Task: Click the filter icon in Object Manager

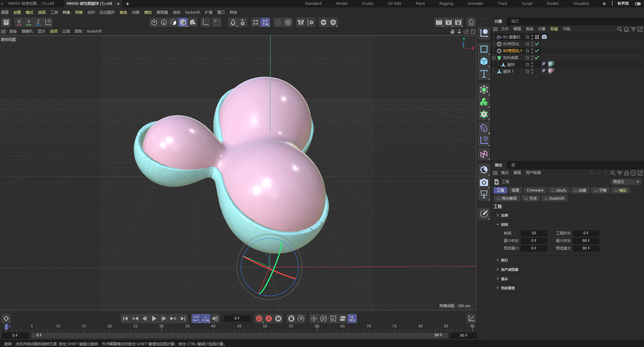Action: click(x=633, y=29)
